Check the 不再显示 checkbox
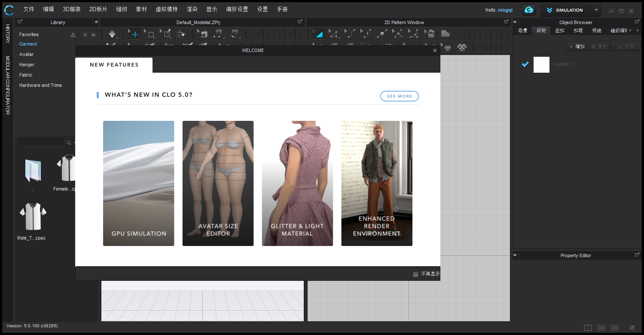The height and width of the screenshot is (335, 644). pos(415,274)
